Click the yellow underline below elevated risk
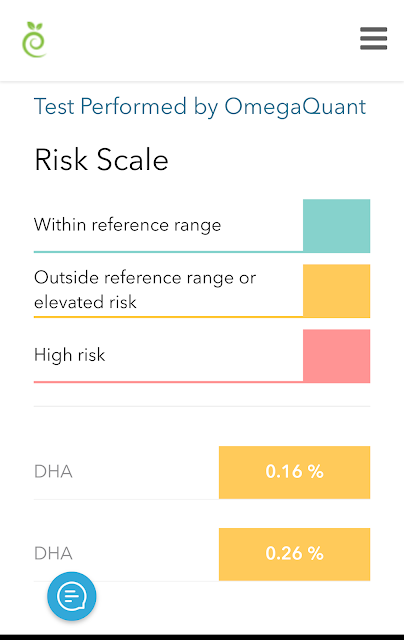The height and width of the screenshot is (640, 404). point(168,317)
